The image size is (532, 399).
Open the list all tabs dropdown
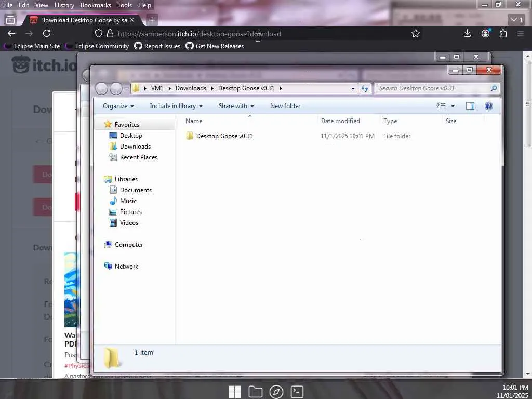coord(517,20)
